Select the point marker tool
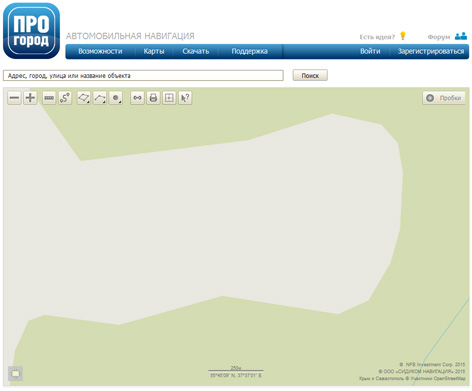472x391 pixels. [x=116, y=98]
